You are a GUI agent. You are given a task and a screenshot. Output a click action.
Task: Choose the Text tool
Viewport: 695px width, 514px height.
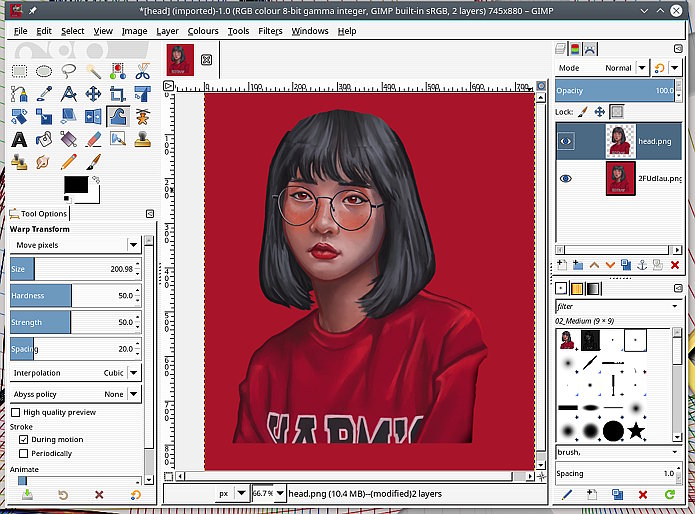point(19,139)
